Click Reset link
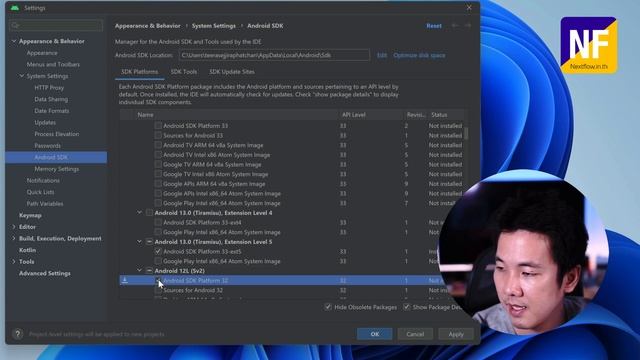Viewport: 640px width, 360px height. (434, 26)
